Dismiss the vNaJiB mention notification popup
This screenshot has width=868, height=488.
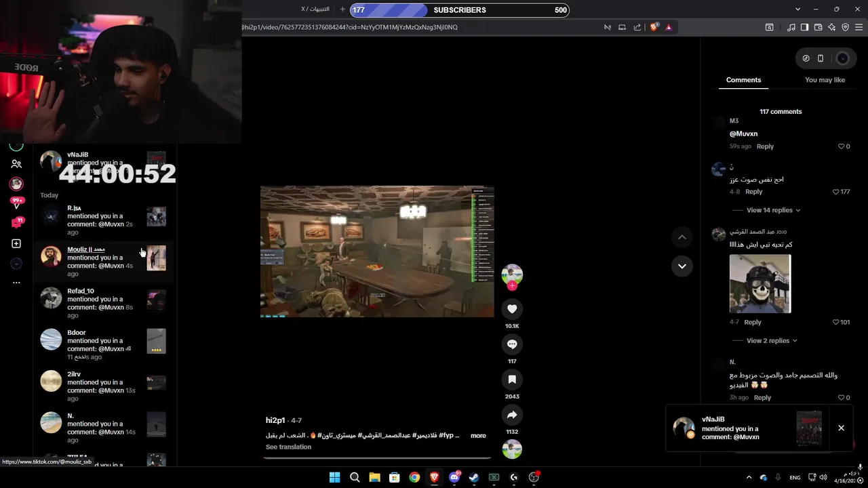point(841,428)
